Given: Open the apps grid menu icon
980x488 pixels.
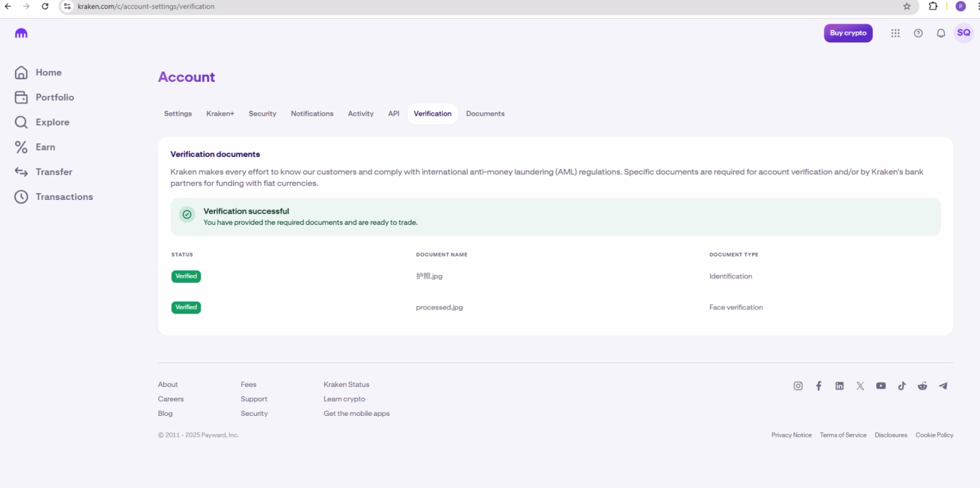Looking at the screenshot, I should coord(895,33).
